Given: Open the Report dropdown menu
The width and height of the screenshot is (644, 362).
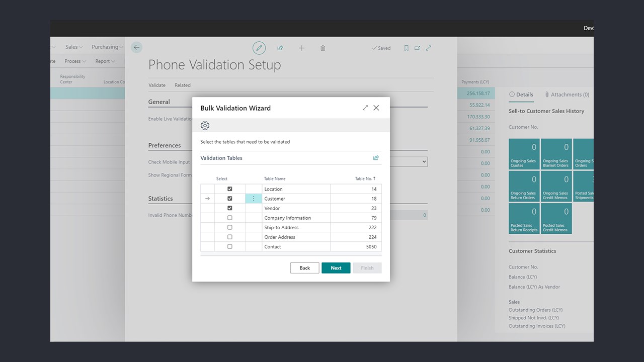Looking at the screenshot, I should [105, 61].
